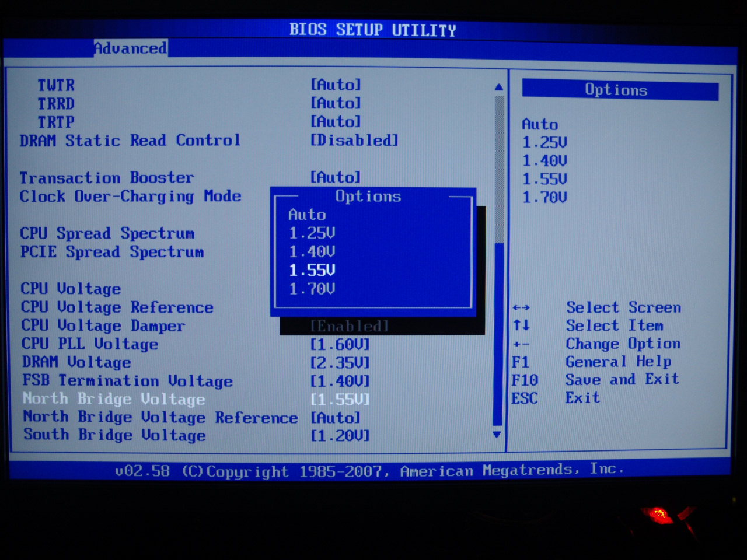Open the FSB Termination Voltage 1.40V value
This screenshot has width=747, height=560.
(x=340, y=381)
